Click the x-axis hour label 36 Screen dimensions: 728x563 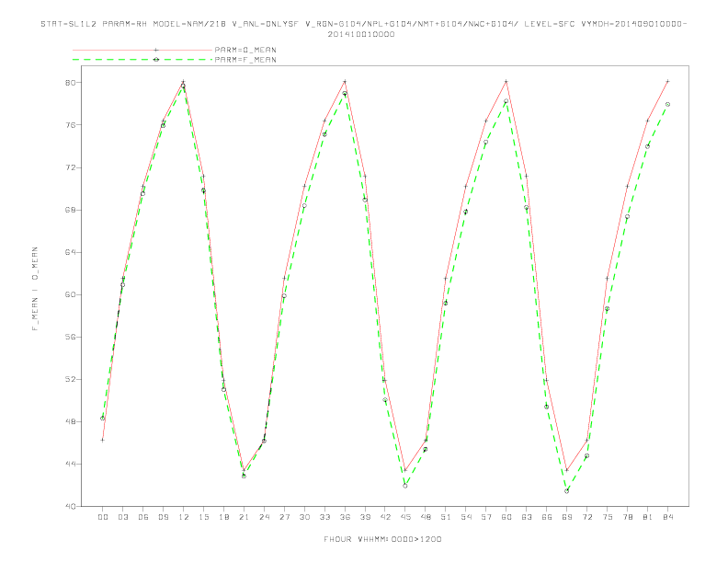pos(345,517)
